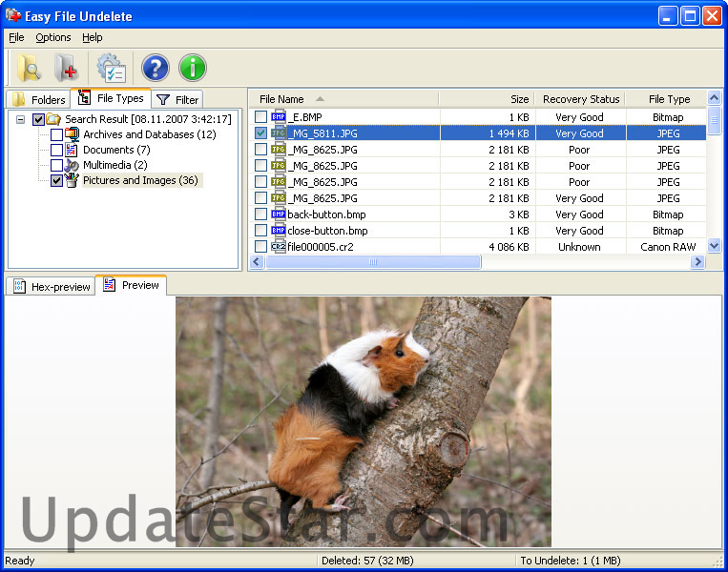The width and height of the screenshot is (728, 572).
Task: Check the Archives and Databases checkbox
Action: (x=56, y=135)
